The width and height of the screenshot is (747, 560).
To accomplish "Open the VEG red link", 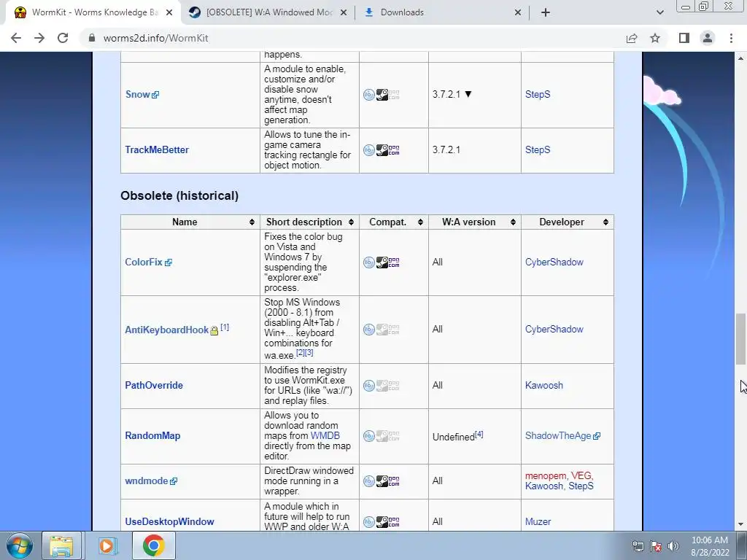I will [580, 475].
